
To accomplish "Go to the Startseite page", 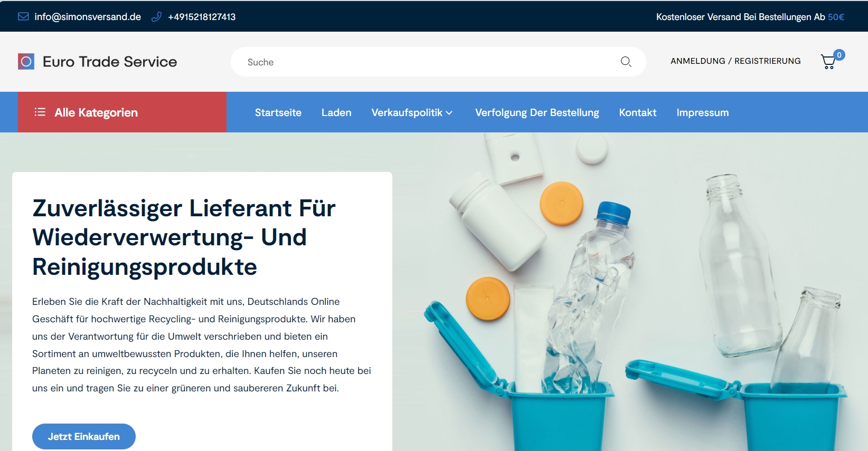I will pyautogui.click(x=278, y=112).
